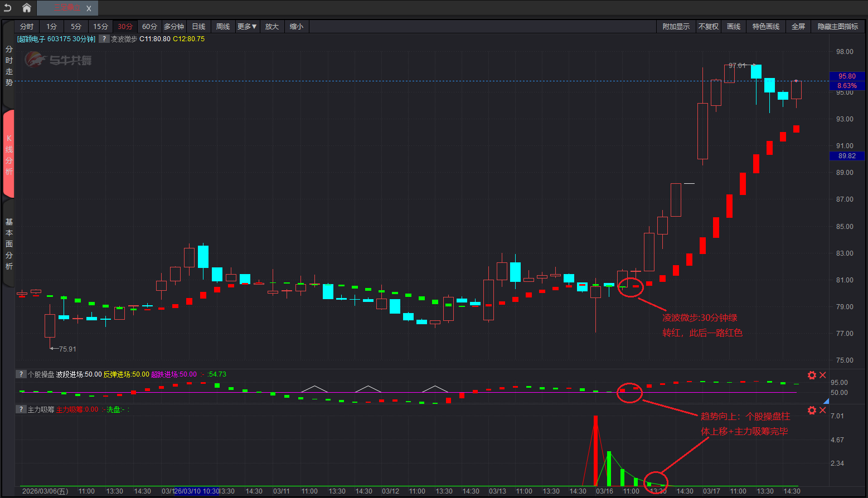Open help icon beside 主力吸筹
Viewport: 868px width, 498px height.
(21, 409)
